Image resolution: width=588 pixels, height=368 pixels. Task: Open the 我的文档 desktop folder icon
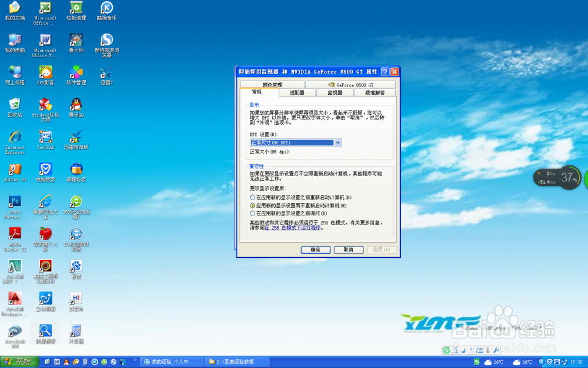(x=15, y=11)
